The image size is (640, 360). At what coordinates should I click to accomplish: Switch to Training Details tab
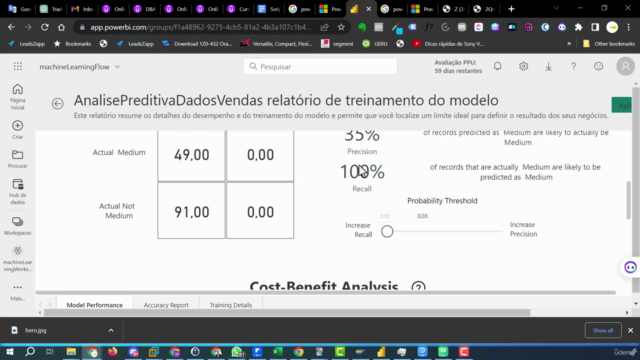231,305
